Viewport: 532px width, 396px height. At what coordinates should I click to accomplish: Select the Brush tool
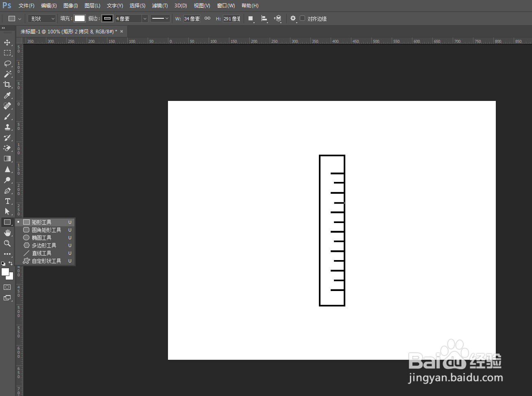[7, 116]
